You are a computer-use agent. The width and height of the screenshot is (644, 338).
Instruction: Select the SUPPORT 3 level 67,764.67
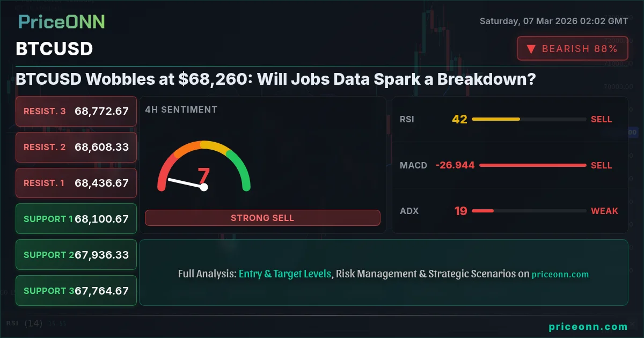point(76,291)
